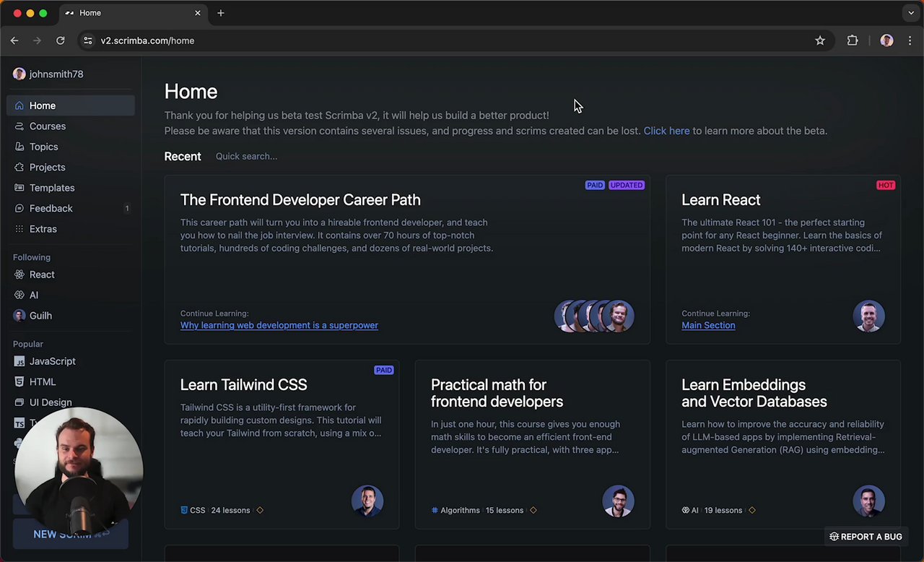Screen dimensions: 924x562
Task: Open the HTML topic in Popular
Action: point(43,382)
